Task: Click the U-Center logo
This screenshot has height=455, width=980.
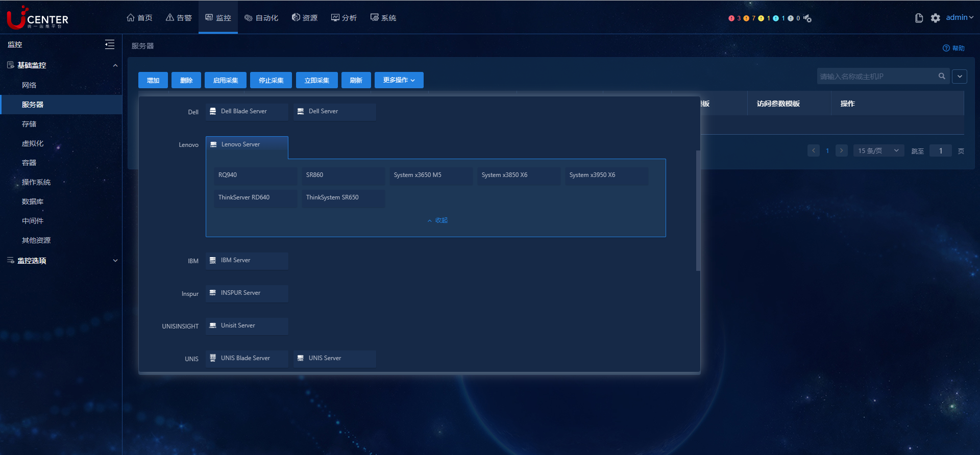Action: tap(37, 17)
